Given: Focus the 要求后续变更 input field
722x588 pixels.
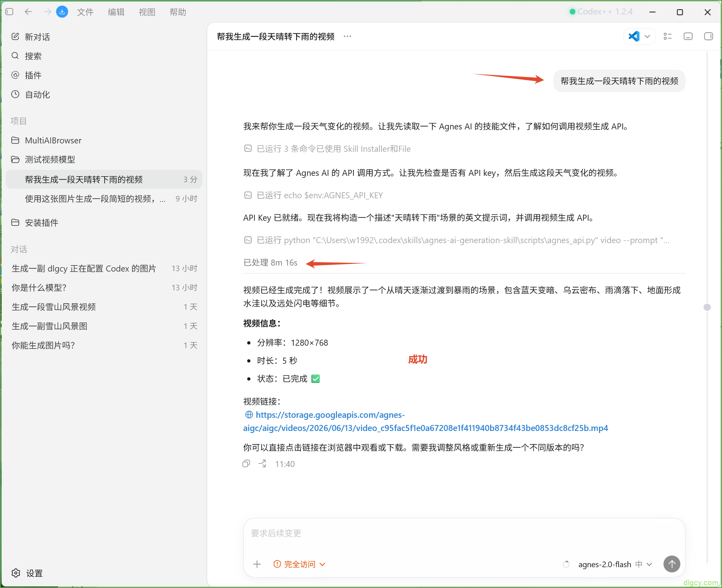Looking at the screenshot, I should coord(464,534).
